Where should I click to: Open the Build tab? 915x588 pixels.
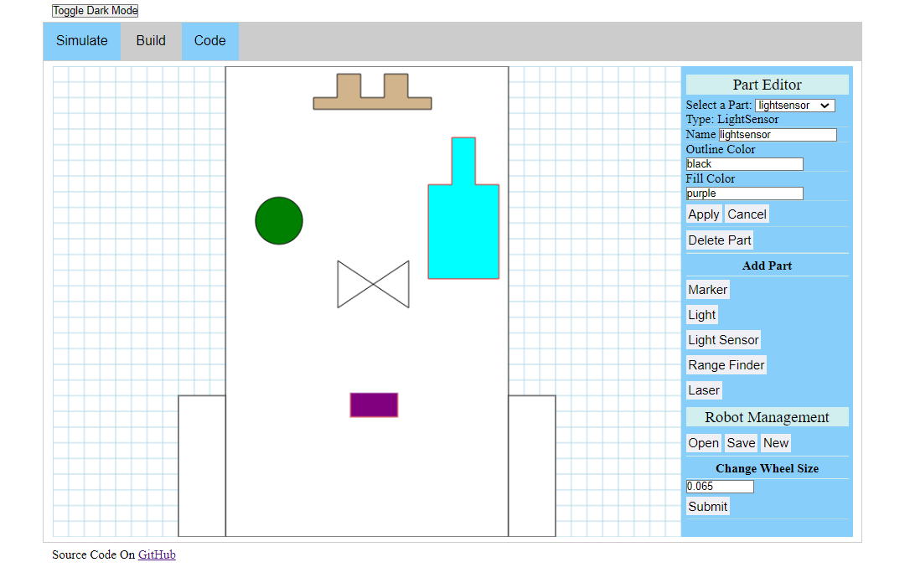151,41
